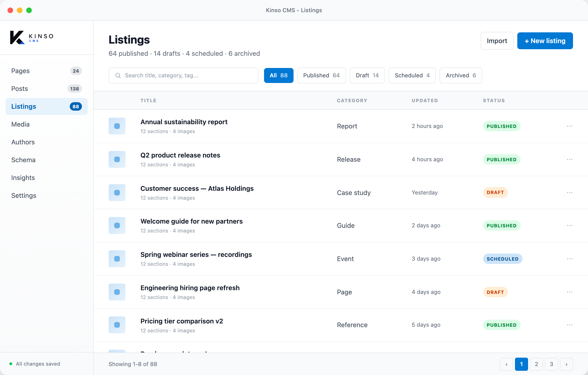Click the 'Showing 1-8 of 88' text
Screen dimensions: 588x375
point(133,364)
